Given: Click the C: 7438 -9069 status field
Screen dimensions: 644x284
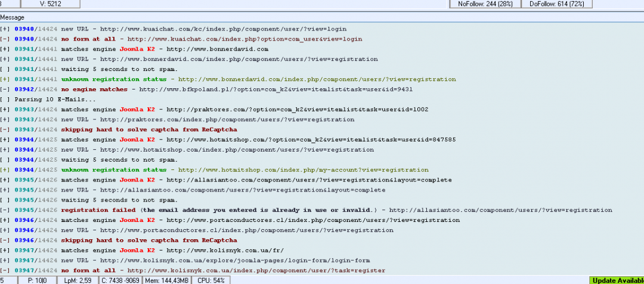Looking at the screenshot, I should (121, 280).
